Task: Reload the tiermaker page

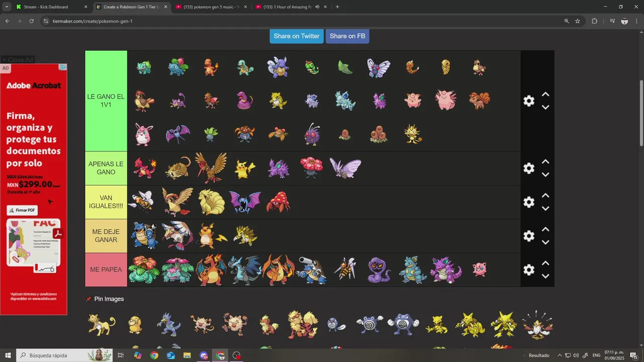Action: pyautogui.click(x=31, y=21)
